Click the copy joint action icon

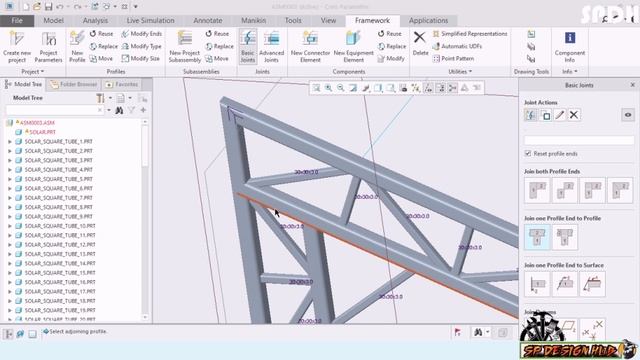(x=545, y=115)
